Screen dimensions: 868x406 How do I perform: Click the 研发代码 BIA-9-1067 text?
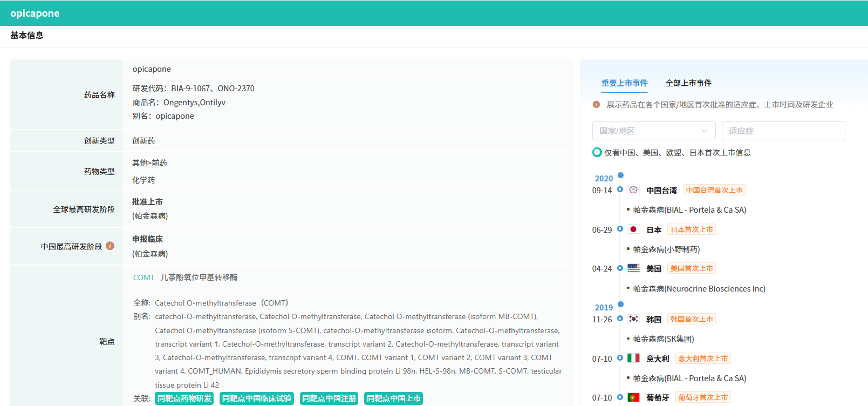pos(193,89)
